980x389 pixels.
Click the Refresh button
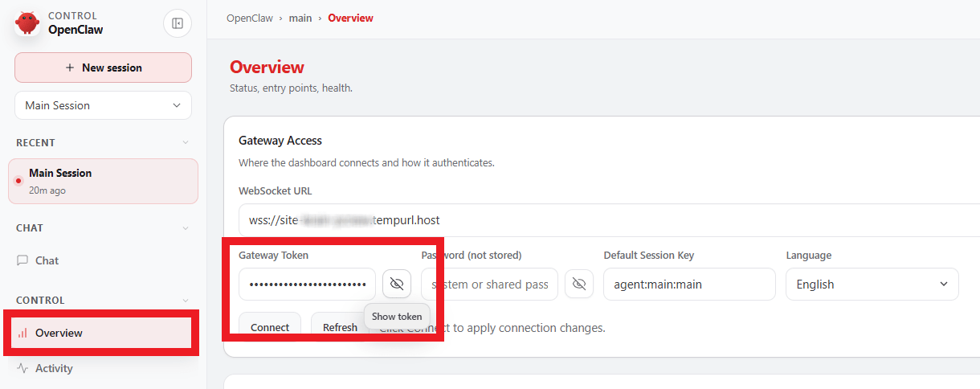340,327
